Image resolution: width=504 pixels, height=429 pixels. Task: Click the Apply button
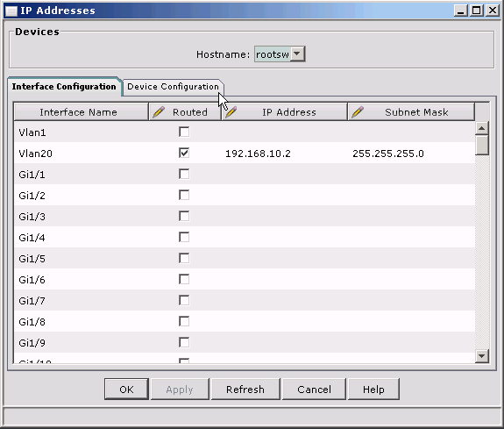pos(180,390)
